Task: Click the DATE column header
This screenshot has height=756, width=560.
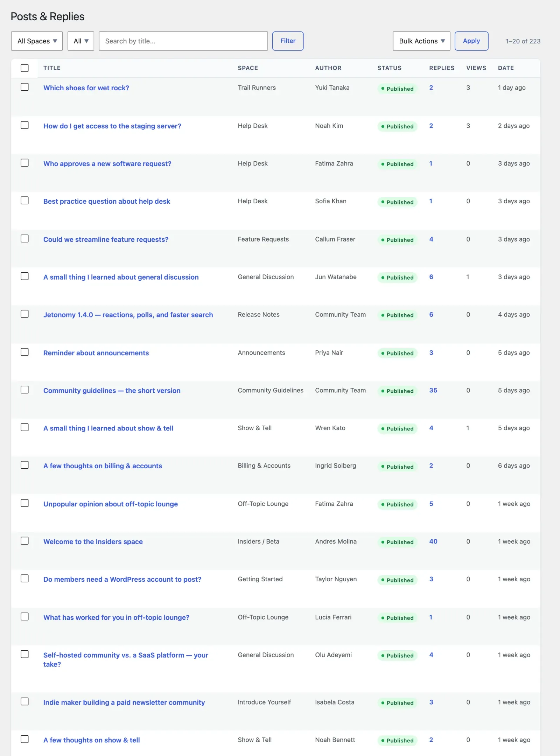Action: [506, 68]
